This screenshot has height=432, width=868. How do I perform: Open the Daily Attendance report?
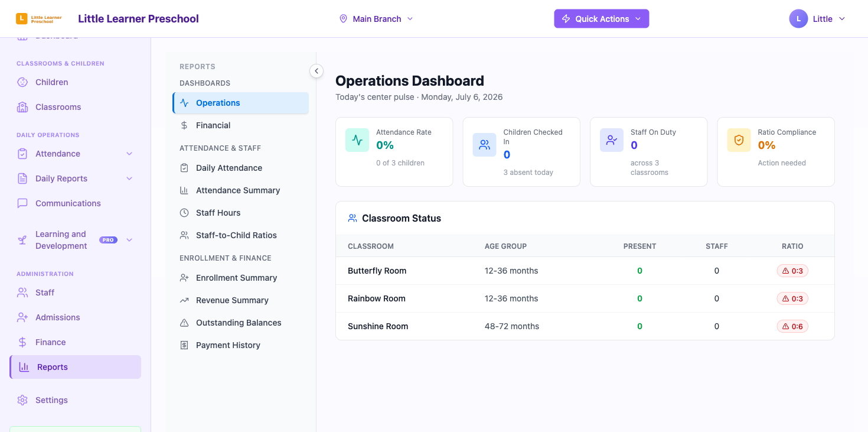point(241,168)
